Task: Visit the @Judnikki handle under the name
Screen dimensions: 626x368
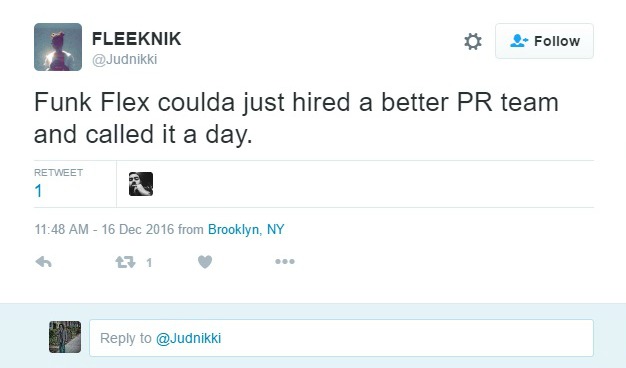Action: [x=125, y=59]
